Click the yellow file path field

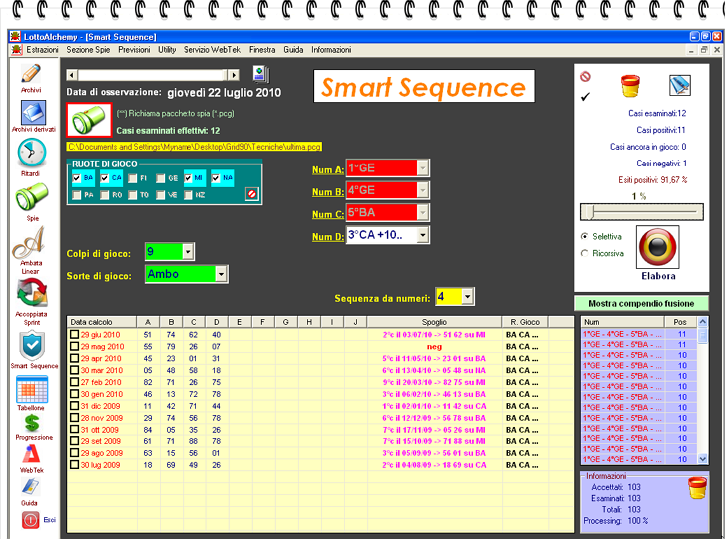tap(194, 147)
